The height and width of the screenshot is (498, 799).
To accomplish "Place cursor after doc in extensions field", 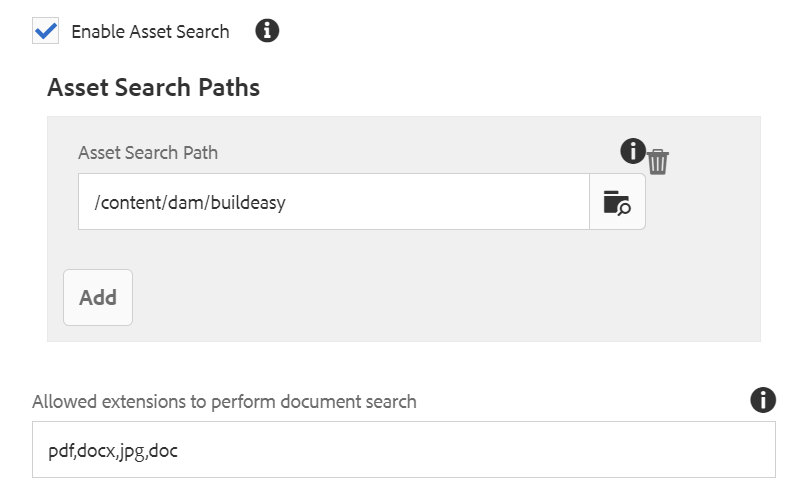I will (179, 451).
